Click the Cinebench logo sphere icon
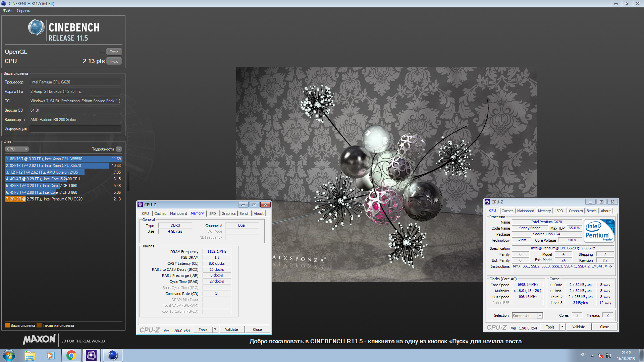Screen dimensions: 644x362 (x=36, y=27)
